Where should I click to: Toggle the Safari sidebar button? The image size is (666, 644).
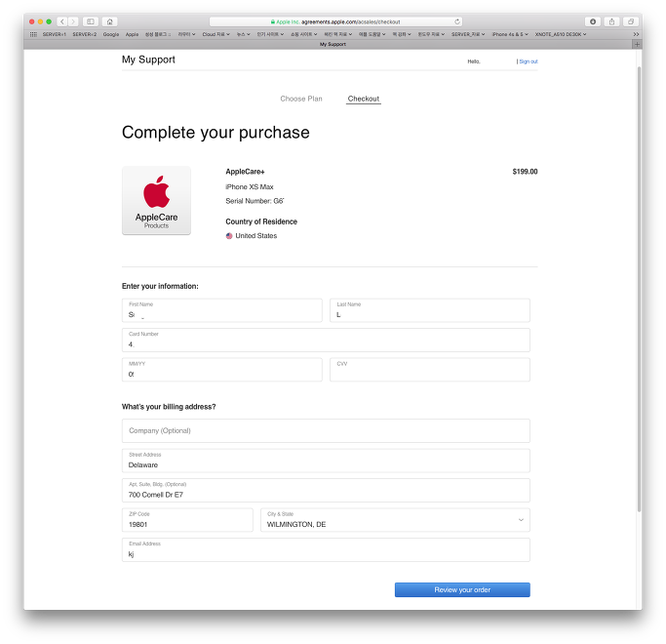(x=91, y=21)
